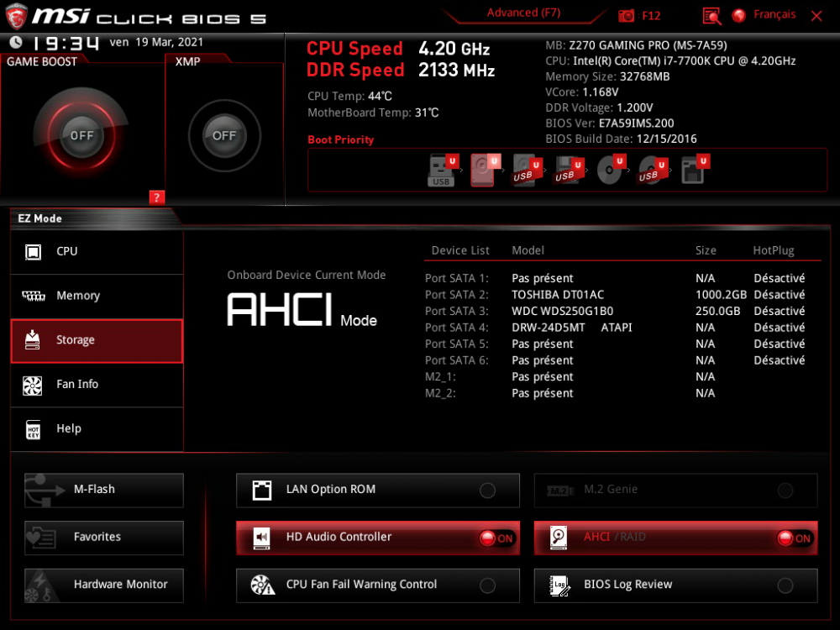Switch the AHCI / RAID toggle
Screen dimensions: 840x630
tap(794, 538)
